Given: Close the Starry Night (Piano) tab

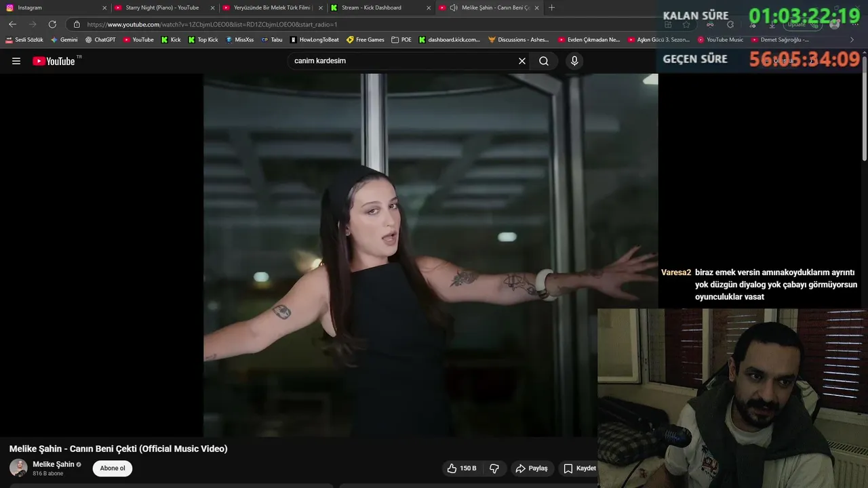Looking at the screenshot, I should point(212,8).
